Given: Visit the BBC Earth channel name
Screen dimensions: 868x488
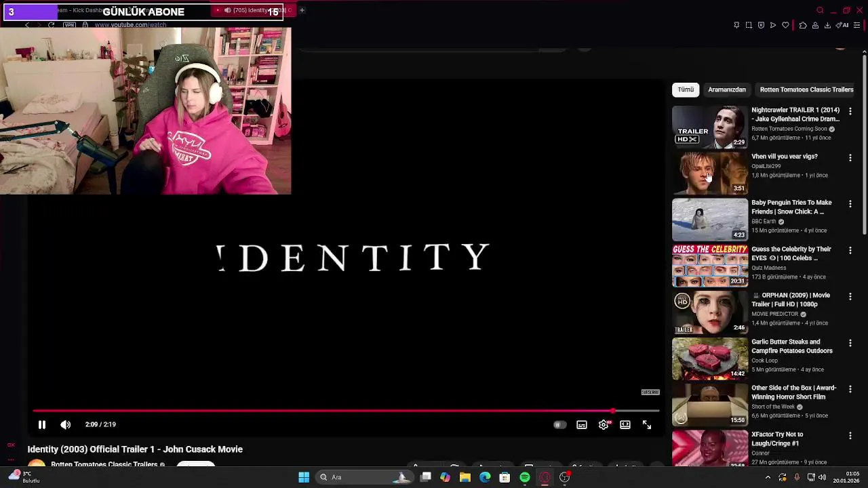Looking at the screenshot, I should 764,222.
